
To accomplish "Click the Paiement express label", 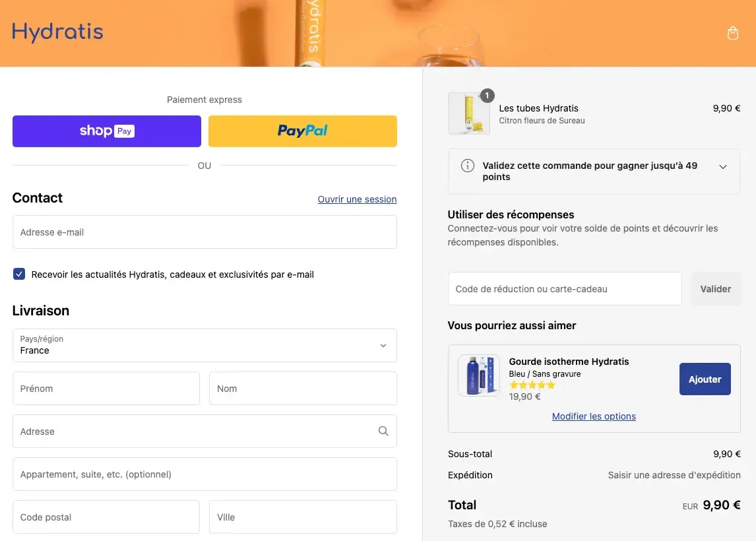I will [205, 100].
